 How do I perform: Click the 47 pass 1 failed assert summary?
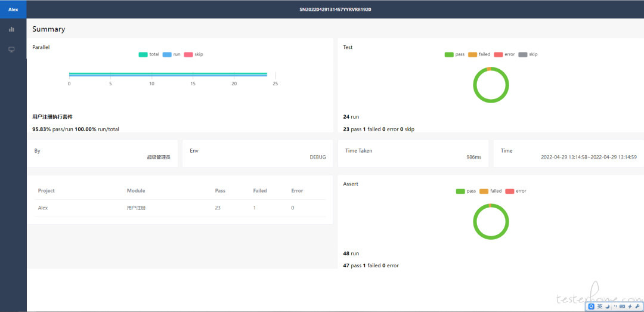tap(371, 265)
